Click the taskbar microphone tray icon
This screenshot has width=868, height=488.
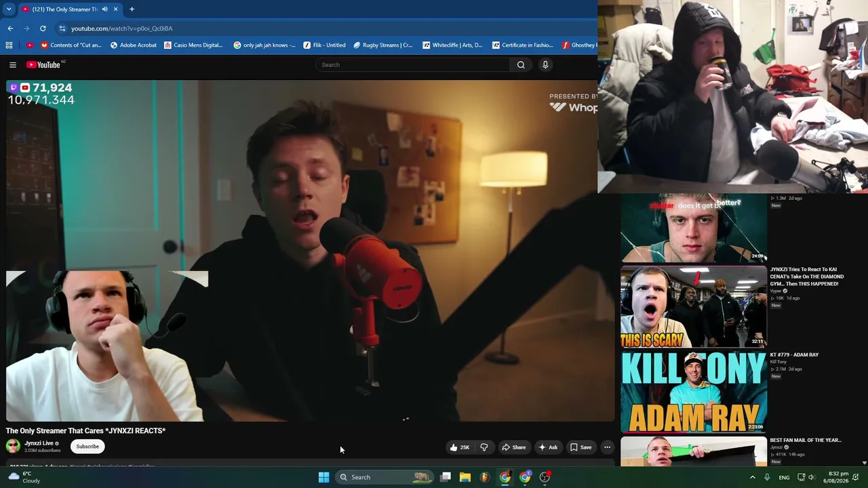click(x=767, y=477)
